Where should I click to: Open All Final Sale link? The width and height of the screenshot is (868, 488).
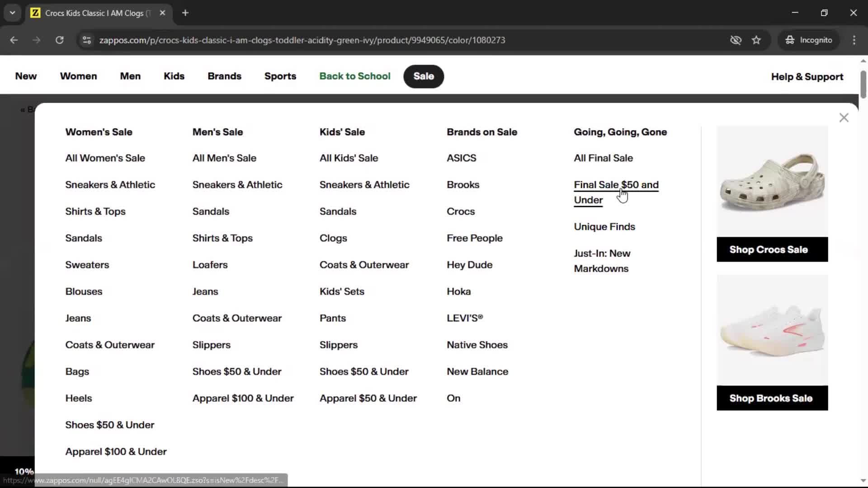pos(603,158)
